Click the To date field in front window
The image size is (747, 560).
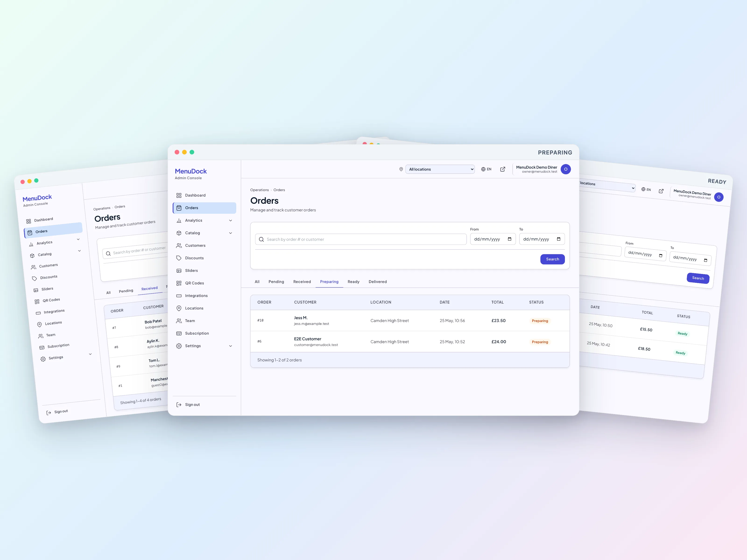[x=542, y=239]
